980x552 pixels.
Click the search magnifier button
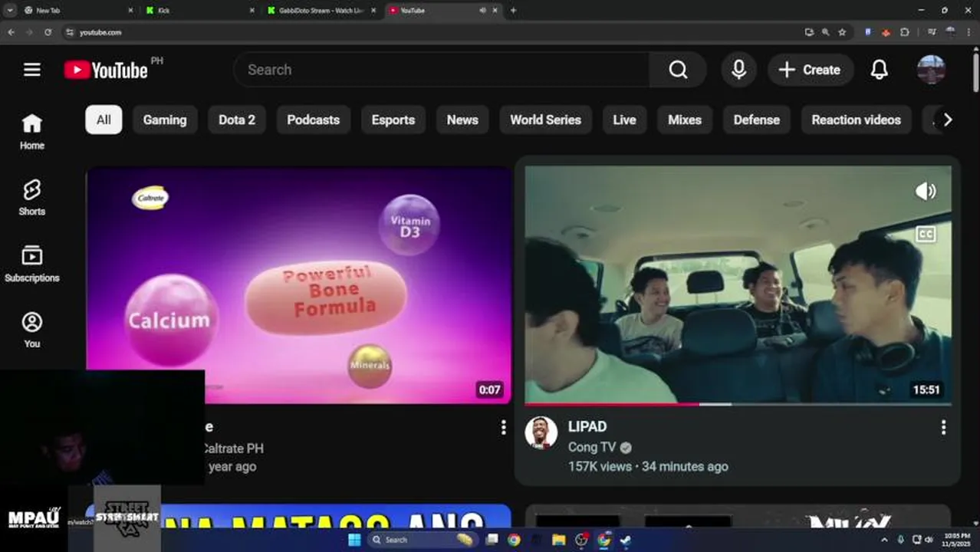(x=678, y=70)
